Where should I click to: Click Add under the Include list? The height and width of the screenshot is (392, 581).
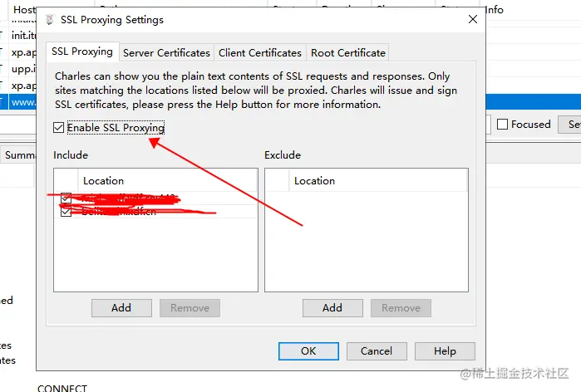point(121,308)
